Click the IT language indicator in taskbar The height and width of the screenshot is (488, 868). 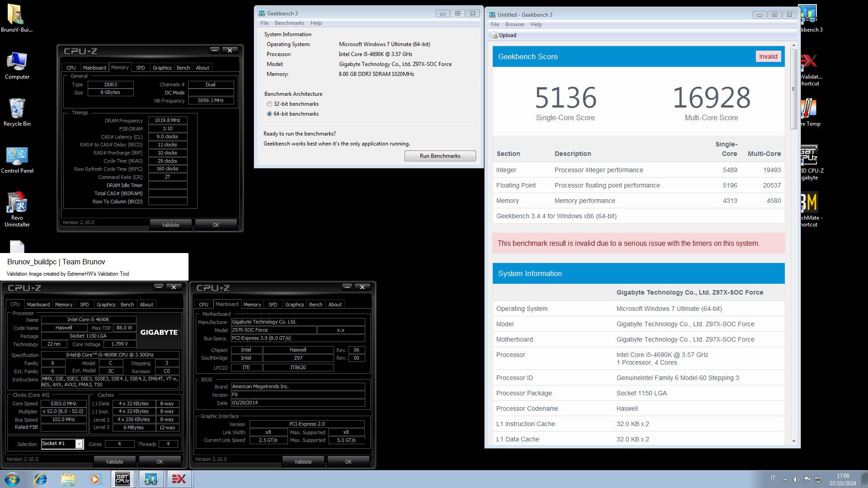(x=773, y=478)
